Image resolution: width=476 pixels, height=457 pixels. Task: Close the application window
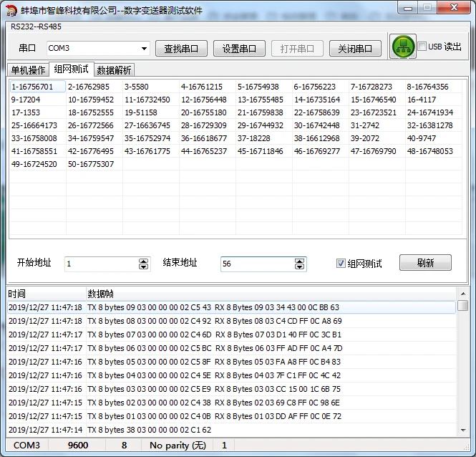tap(454, 8)
